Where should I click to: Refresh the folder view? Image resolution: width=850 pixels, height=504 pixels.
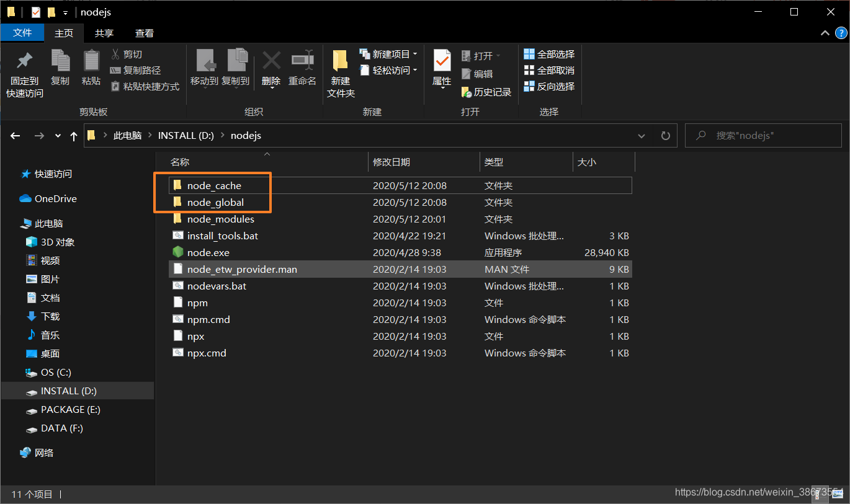(666, 136)
